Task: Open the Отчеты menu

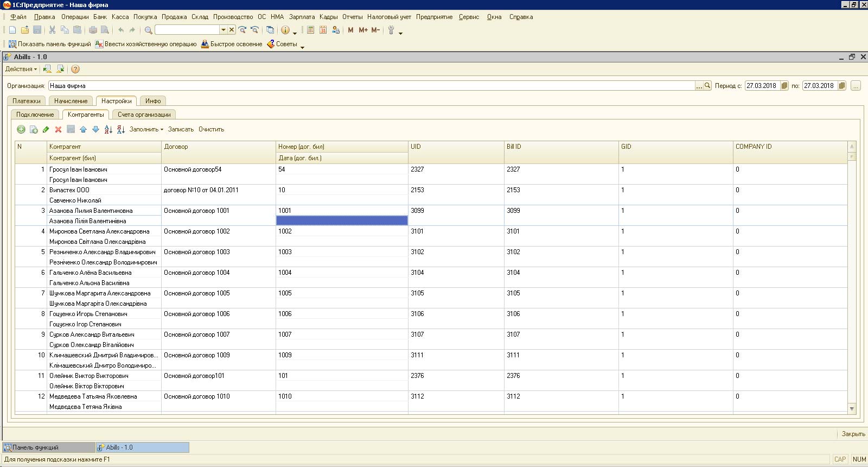Action: (353, 17)
